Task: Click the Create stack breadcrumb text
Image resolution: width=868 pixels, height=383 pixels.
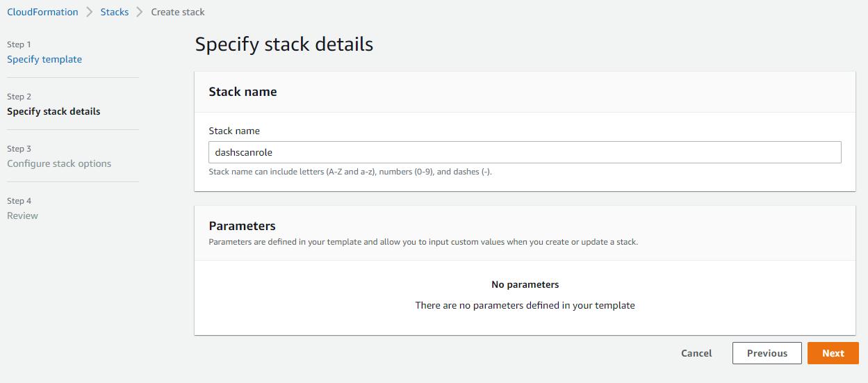Action: [178, 12]
